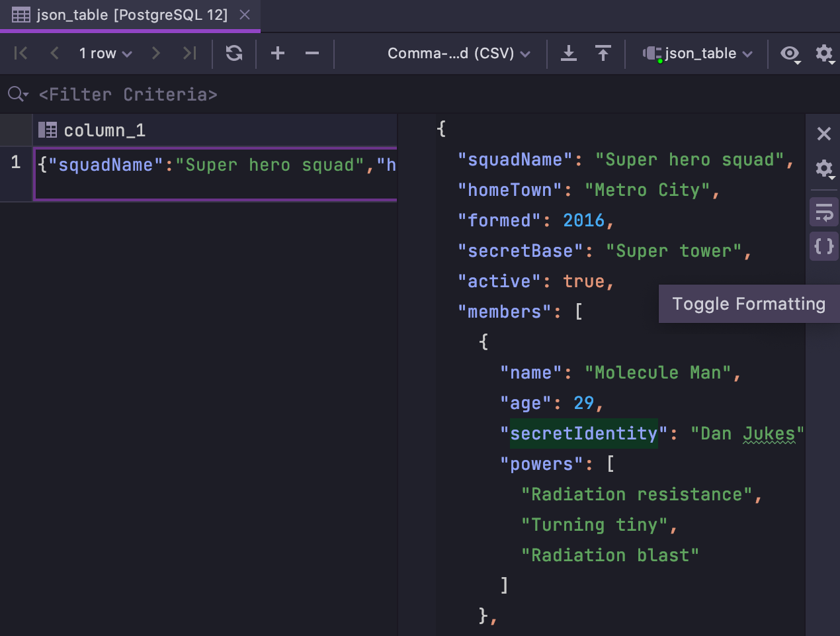Open the view options eye menu

[x=790, y=54]
